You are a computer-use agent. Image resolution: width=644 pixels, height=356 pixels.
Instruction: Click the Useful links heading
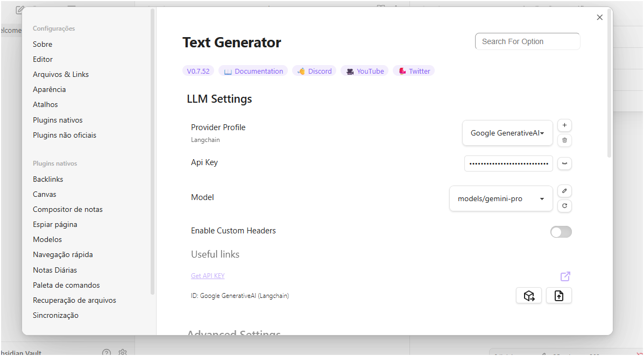click(215, 254)
